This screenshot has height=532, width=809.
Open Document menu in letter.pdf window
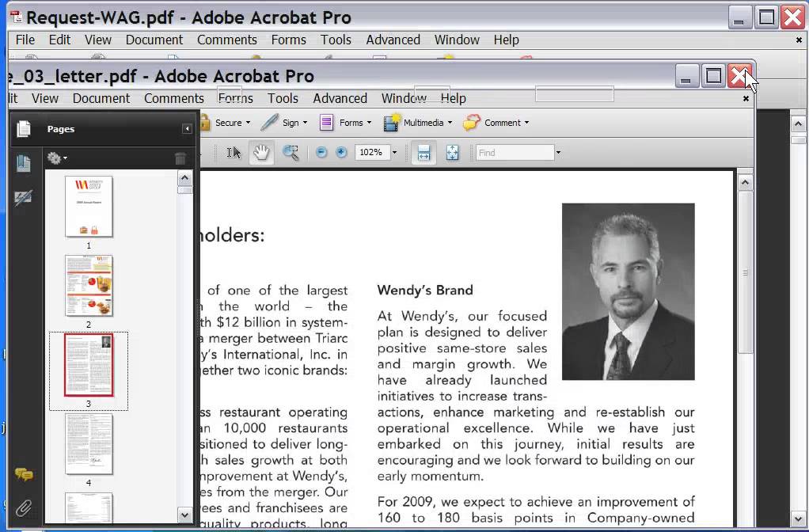(101, 98)
